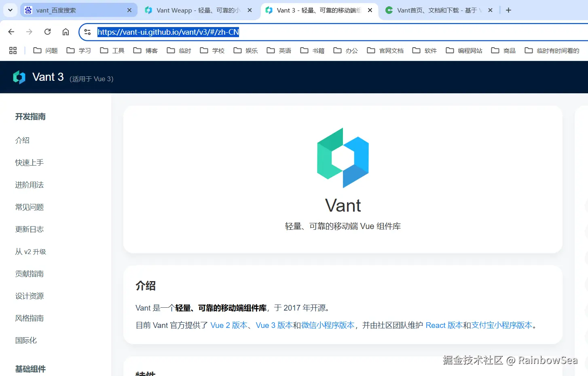Open the 官网文档 bookmark folder
The height and width of the screenshot is (376, 588).
point(385,50)
